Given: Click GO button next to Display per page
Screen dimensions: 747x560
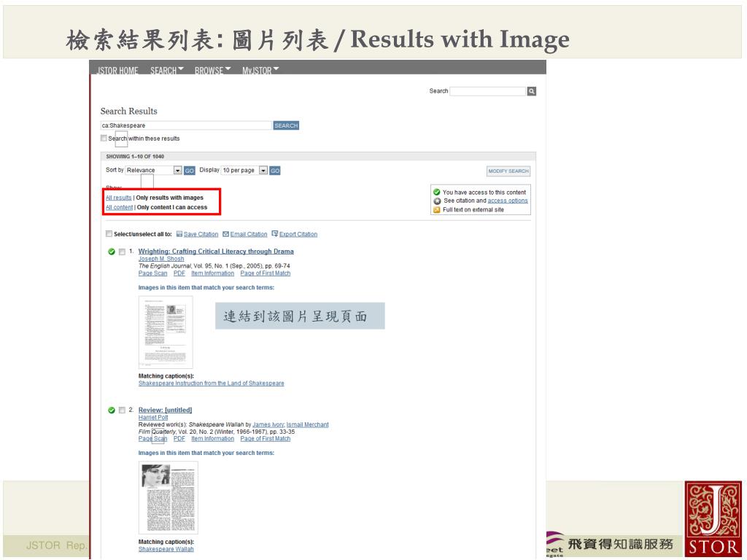Looking at the screenshot, I should [x=275, y=171].
